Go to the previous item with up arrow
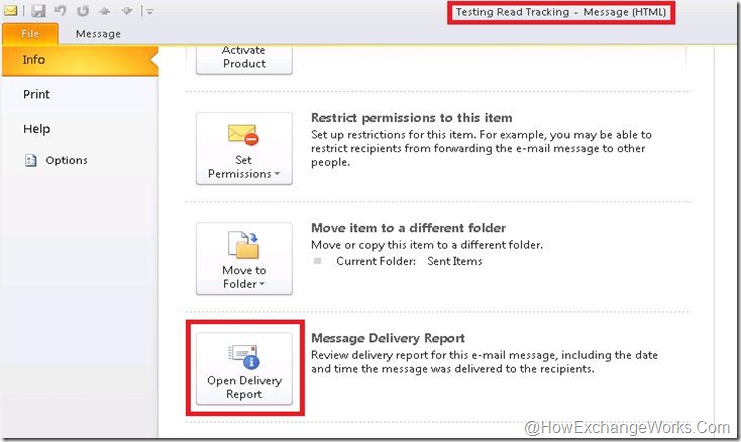 [104, 10]
